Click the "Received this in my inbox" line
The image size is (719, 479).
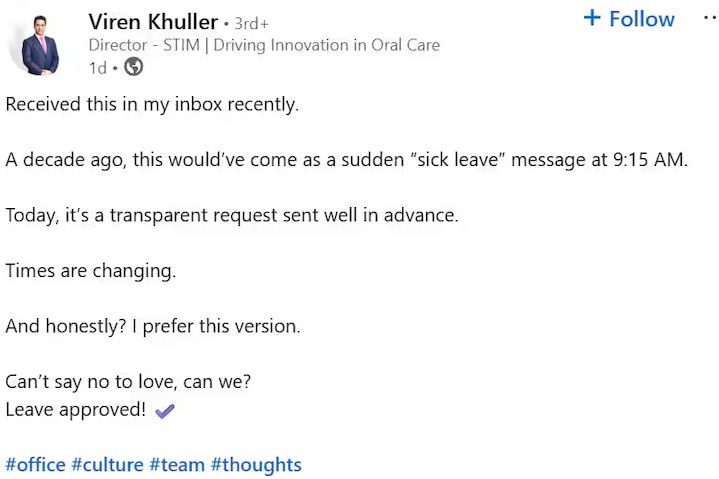pyautogui.click(x=152, y=104)
